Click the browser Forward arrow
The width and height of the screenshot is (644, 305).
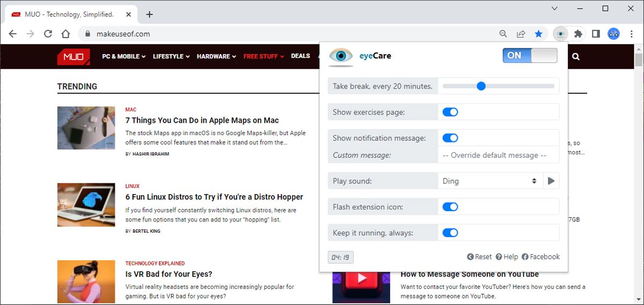31,34
